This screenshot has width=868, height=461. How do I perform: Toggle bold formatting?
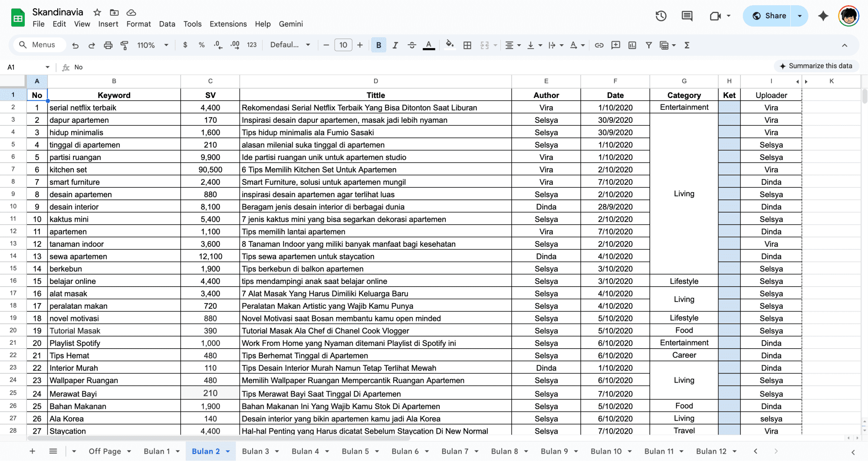coord(378,45)
